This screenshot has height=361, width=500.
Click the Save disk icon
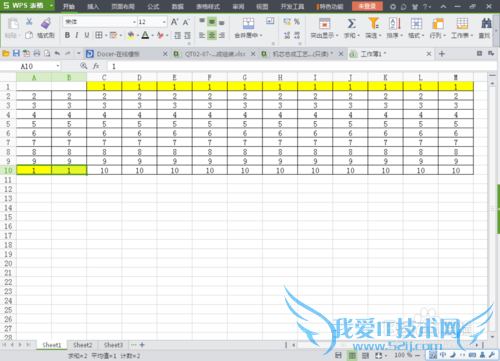16,53
